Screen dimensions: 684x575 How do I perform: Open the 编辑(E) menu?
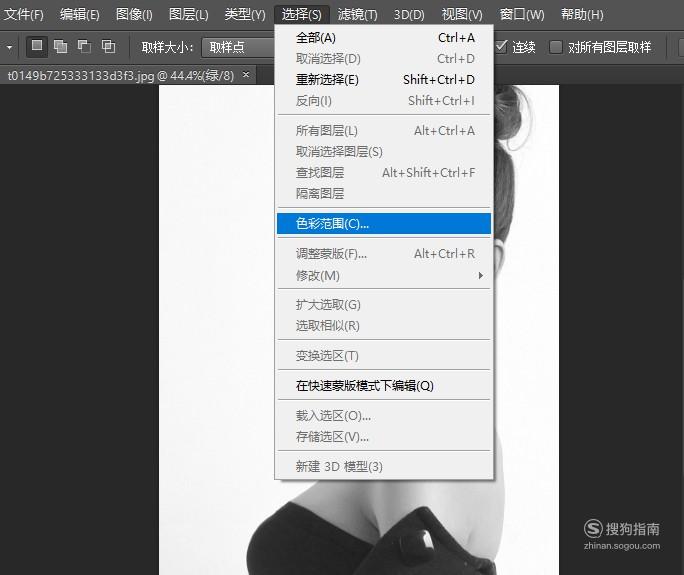(x=79, y=14)
